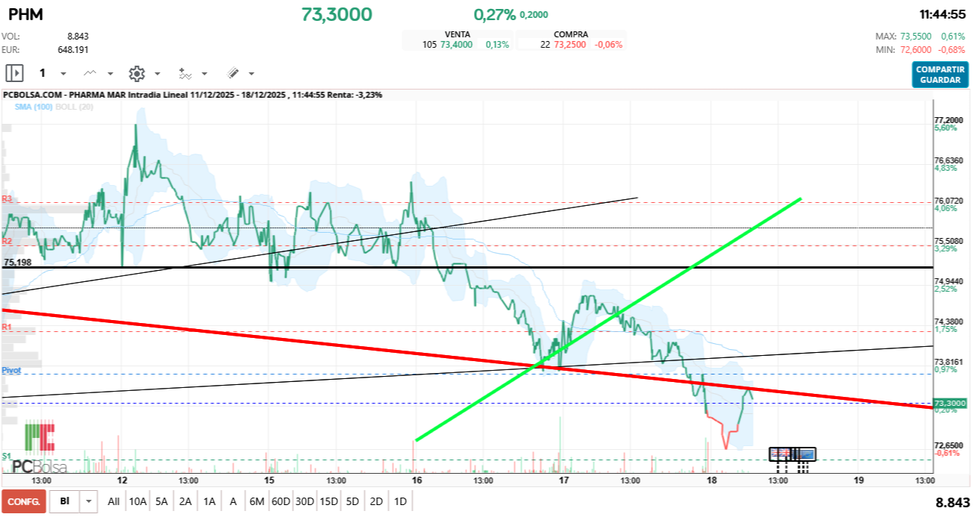The image size is (980, 517).
Task: Open chart settings gear icon
Action: [137, 73]
